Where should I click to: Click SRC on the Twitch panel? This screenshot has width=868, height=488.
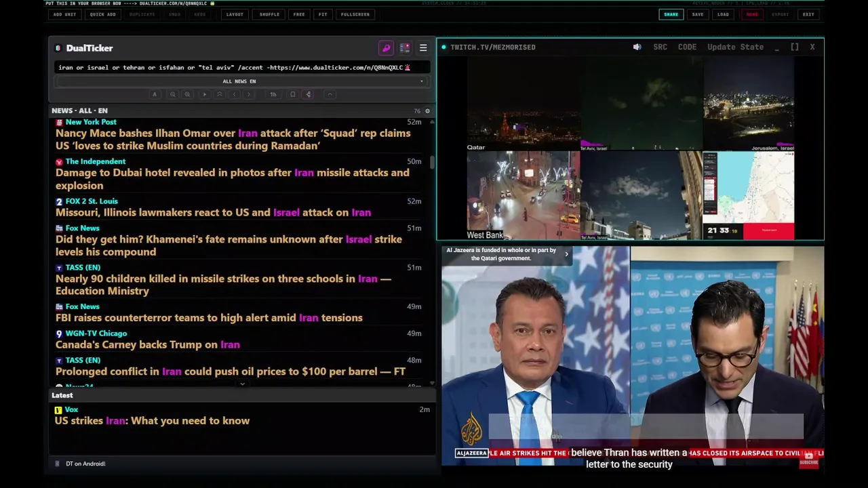[660, 47]
